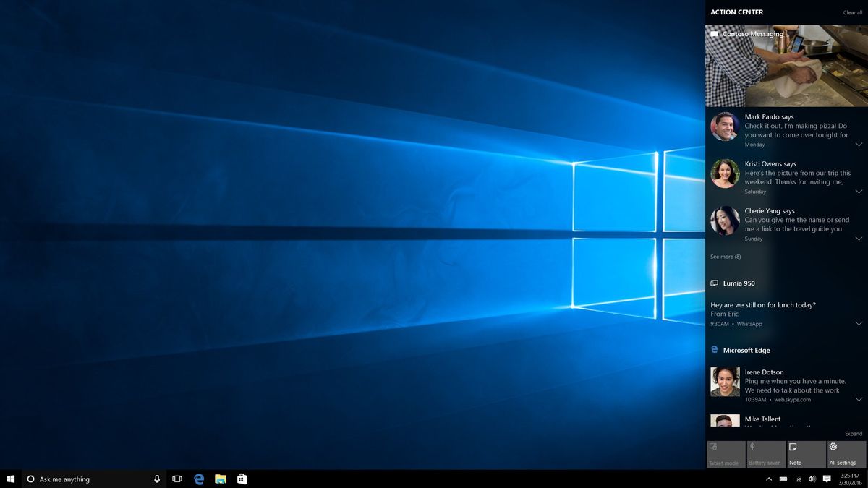868x488 pixels.
Task: Click the volume icon in the system tray
Action: [x=812, y=479]
